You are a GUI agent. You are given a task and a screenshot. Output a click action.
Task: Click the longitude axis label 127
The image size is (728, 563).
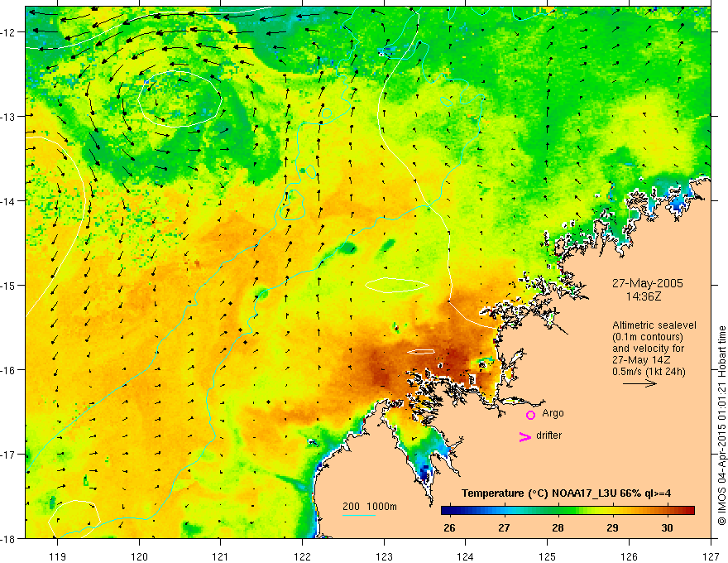(x=711, y=556)
